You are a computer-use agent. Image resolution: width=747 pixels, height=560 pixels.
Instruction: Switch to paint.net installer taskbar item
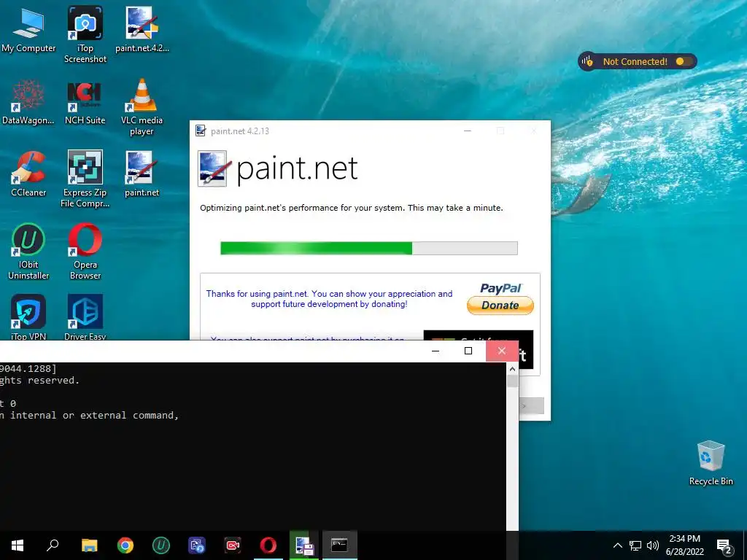[304, 545]
